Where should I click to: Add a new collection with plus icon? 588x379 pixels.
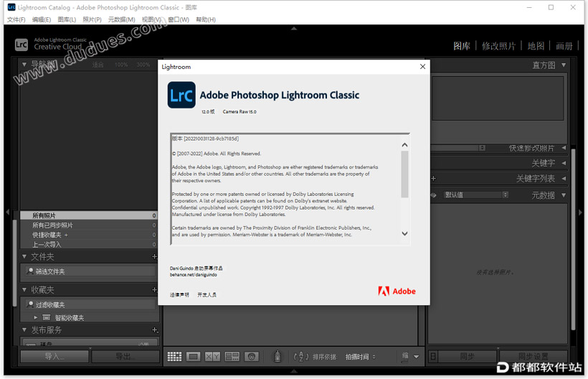click(x=154, y=290)
